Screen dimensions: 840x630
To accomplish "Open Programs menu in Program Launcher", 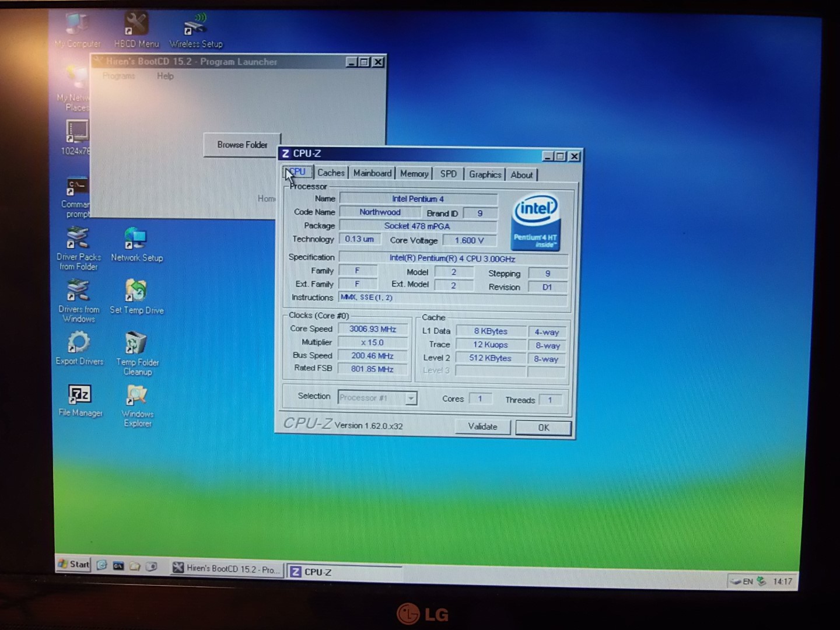I will 118,76.
